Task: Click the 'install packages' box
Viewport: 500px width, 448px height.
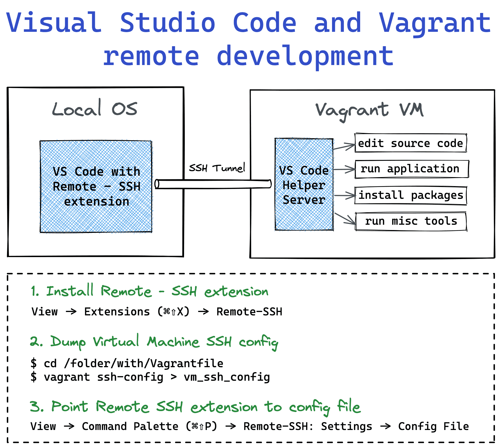Action: point(411,195)
